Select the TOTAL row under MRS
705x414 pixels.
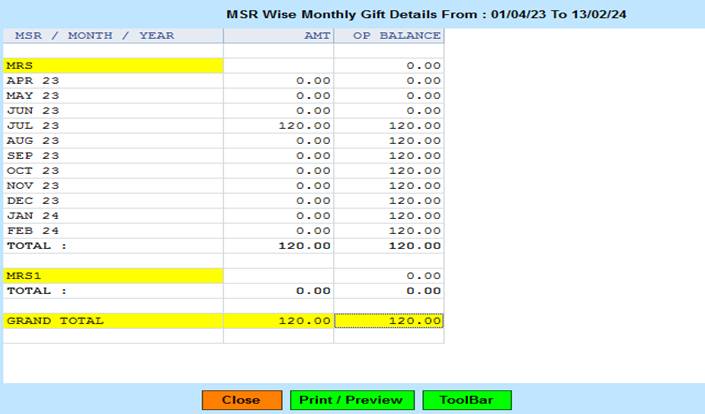tap(113, 245)
